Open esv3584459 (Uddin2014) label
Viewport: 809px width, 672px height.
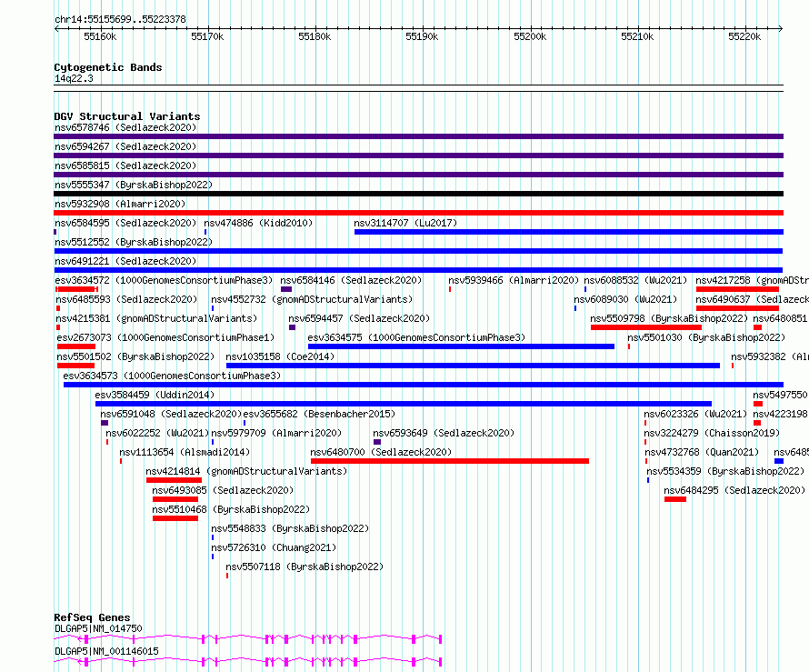pos(155,395)
